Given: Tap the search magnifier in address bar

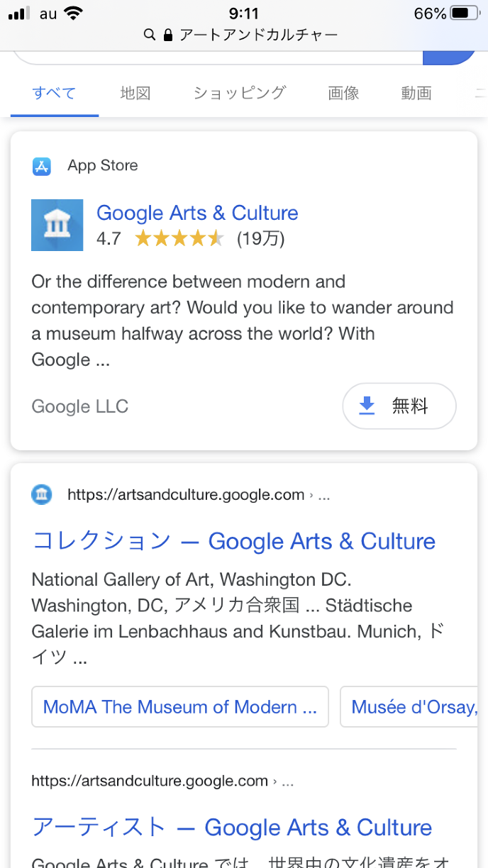Looking at the screenshot, I should tap(149, 34).
